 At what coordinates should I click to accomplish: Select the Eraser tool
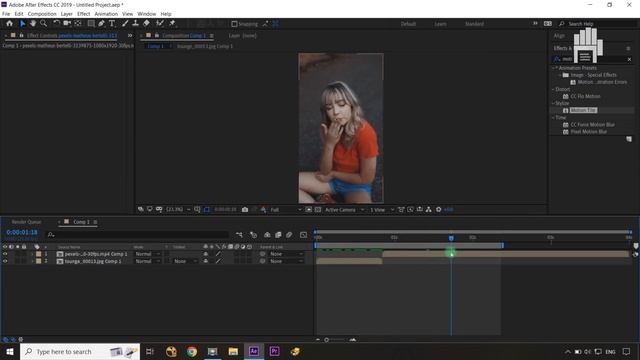click(146, 24)
